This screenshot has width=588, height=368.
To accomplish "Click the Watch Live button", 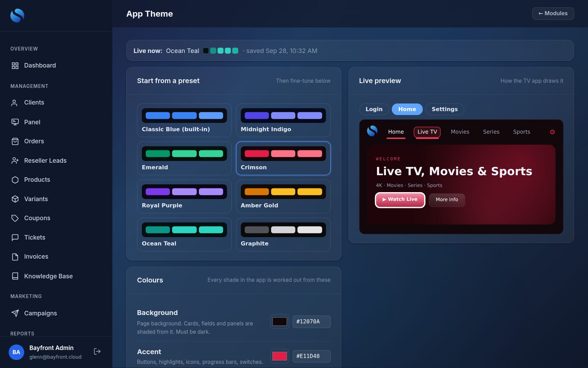I will click(x=400, y=200).
